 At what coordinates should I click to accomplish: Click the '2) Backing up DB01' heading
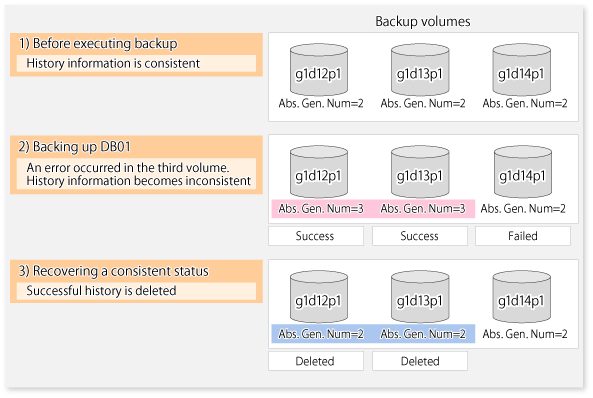click(x=75, y=146)
